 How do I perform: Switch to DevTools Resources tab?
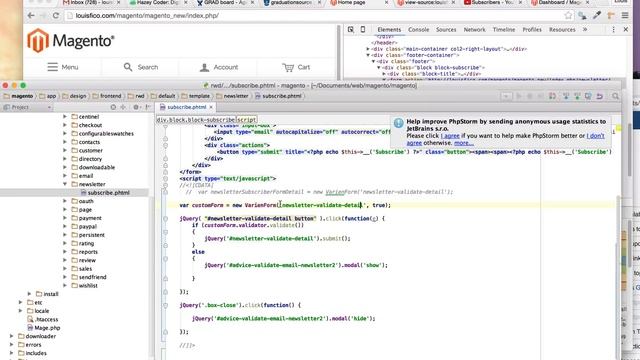pyautogui.click(x=562, y=29)
